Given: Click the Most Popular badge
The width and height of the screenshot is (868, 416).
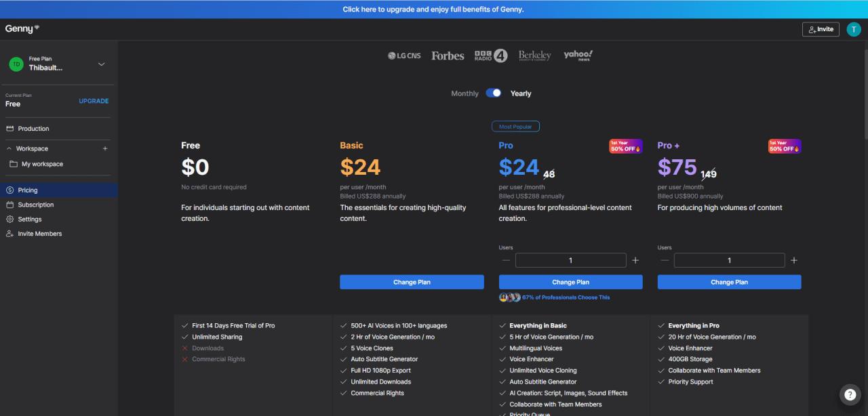Looking at the screenshot, I should [x=515, y=127].
